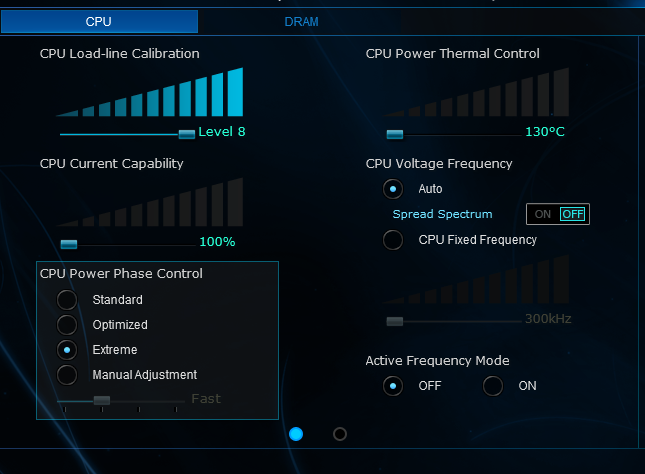The image size is (645, 474).
Task: Click the Power Thermal Control slider handle
Action: (x=395, y=133)
